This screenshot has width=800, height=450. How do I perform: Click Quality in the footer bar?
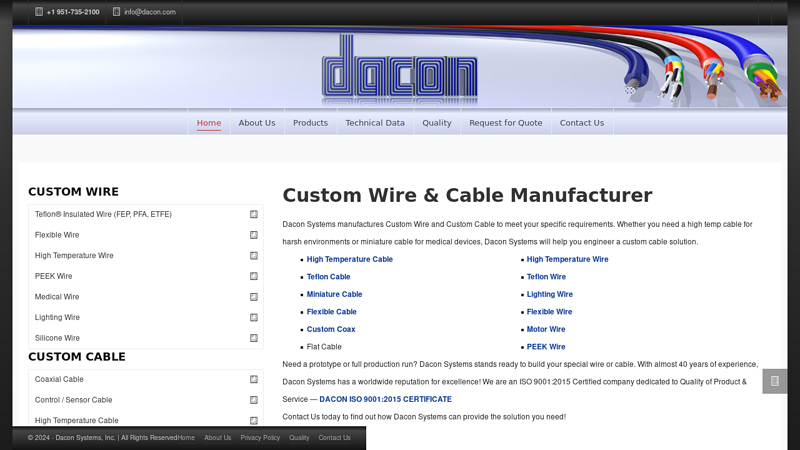pos(299,438)
